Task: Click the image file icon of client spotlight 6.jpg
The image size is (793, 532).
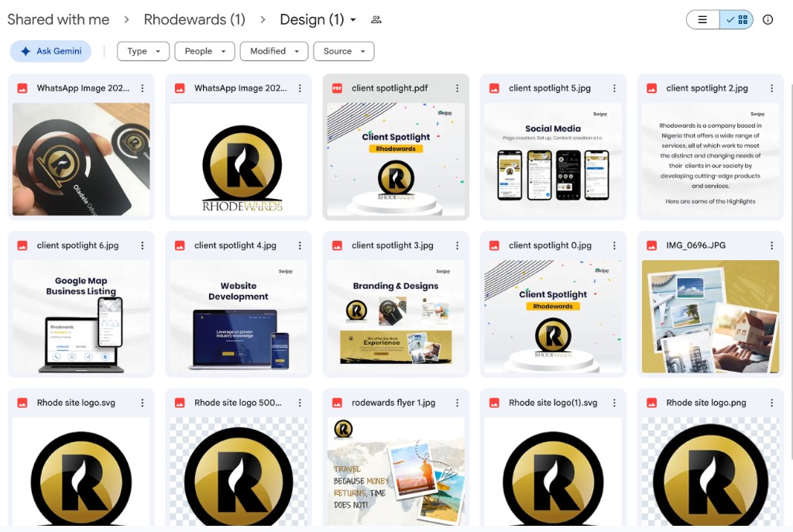Action: [22, 245]
